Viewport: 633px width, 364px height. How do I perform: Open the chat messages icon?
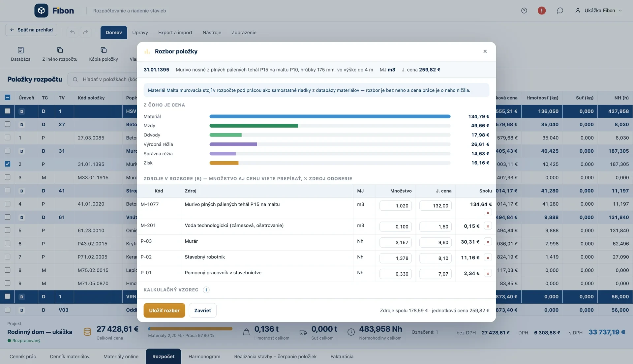(x=560, y=11)
